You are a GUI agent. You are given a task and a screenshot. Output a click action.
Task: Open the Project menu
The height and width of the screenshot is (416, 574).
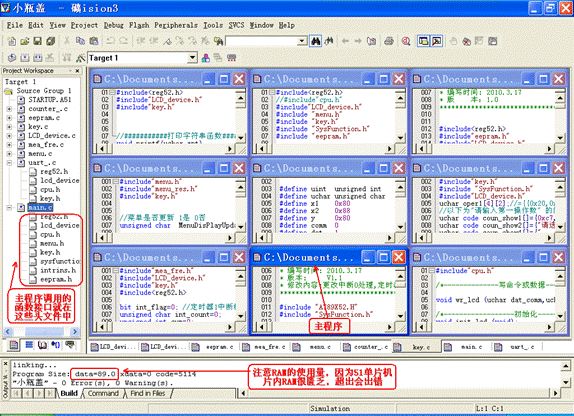(85, 25)
